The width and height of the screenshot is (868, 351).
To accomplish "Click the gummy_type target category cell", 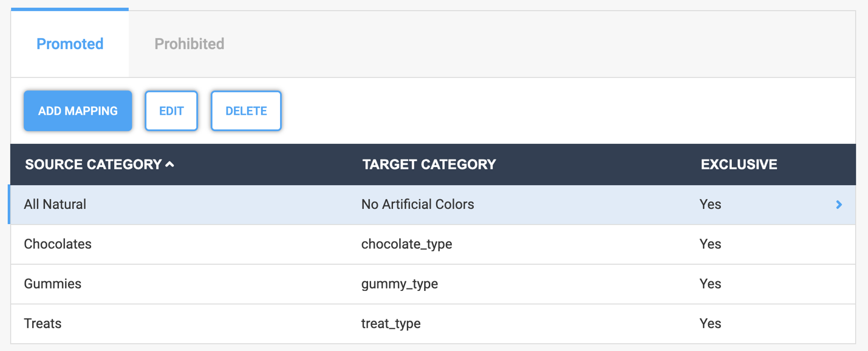I will 400,284.
